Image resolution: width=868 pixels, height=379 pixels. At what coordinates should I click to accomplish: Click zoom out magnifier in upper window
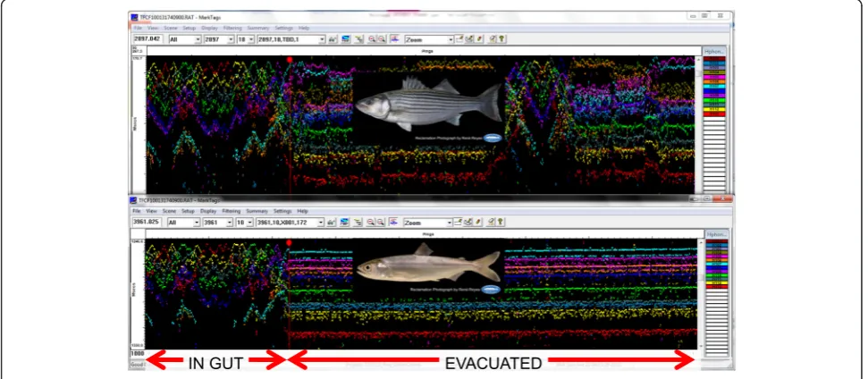(x=381, y=39)
